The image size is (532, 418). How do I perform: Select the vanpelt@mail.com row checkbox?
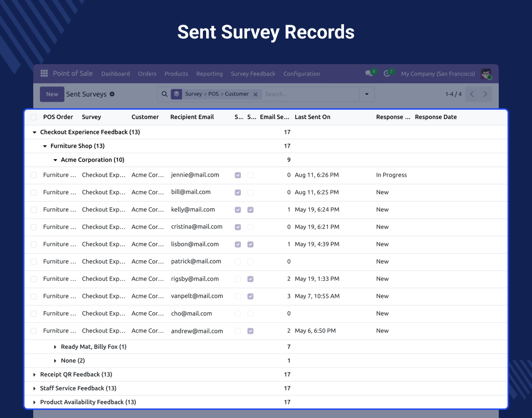click(x=34, y=296)
